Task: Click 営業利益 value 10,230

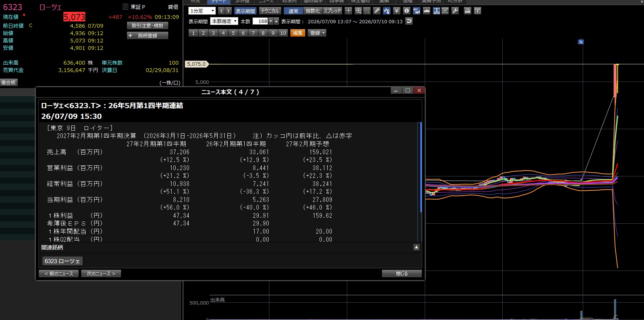Action: click(x=179, y=168)
